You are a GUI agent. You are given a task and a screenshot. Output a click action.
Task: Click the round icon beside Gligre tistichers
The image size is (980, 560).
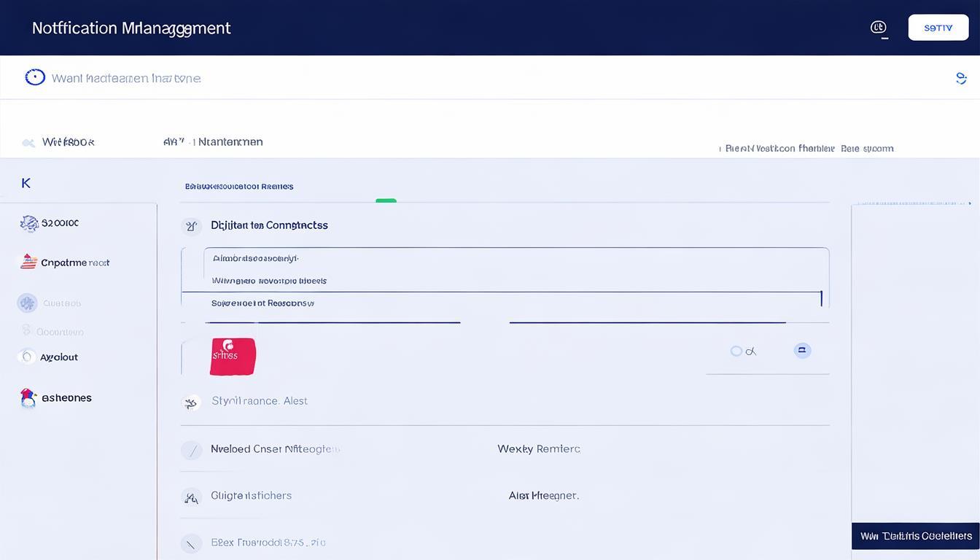(x=191, y=497)
